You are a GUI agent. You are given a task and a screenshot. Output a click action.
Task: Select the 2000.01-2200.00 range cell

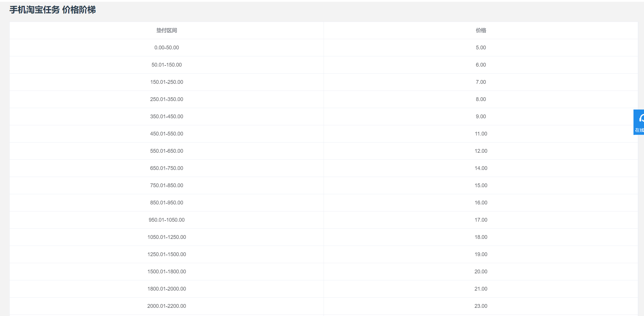167,306
